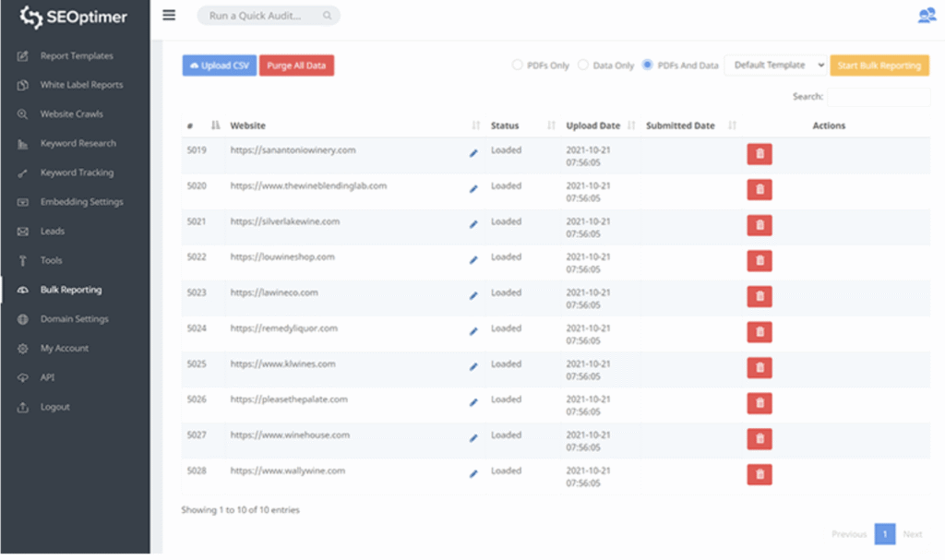This screenshot has height=560, width=945.
Task: Edit the lawineco.com row pencil icon
Action: (473, 295)
